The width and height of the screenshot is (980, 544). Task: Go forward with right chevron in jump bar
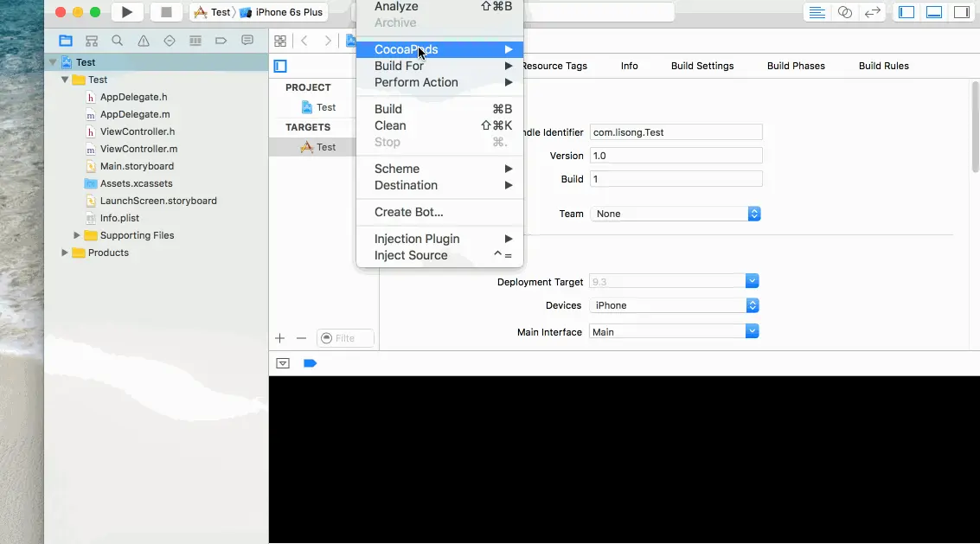327,41
